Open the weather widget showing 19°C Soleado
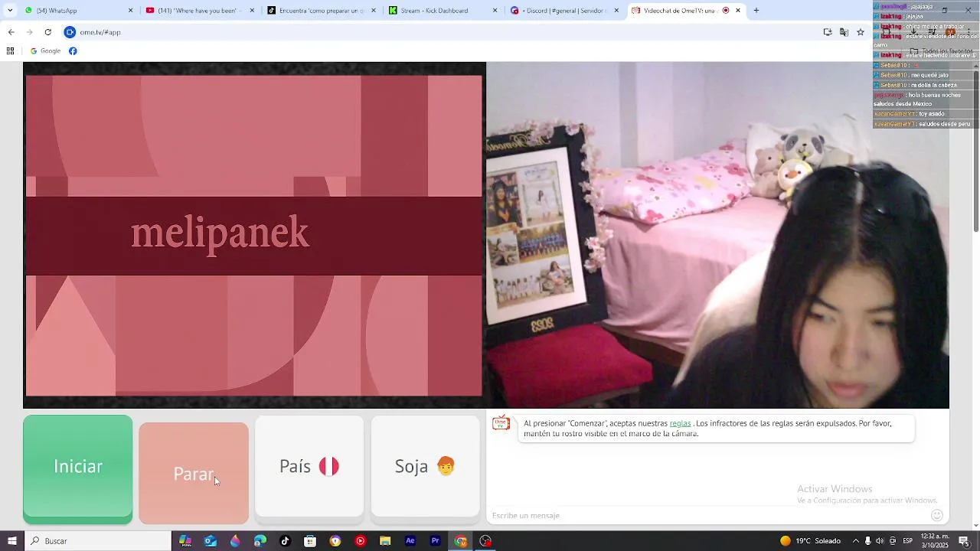980x551 pixels. pos(810,541)
